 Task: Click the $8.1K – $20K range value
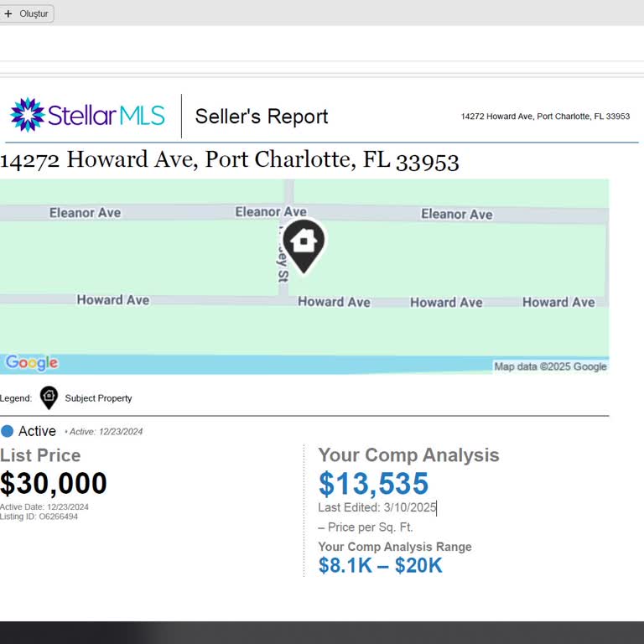pos(380,566)
